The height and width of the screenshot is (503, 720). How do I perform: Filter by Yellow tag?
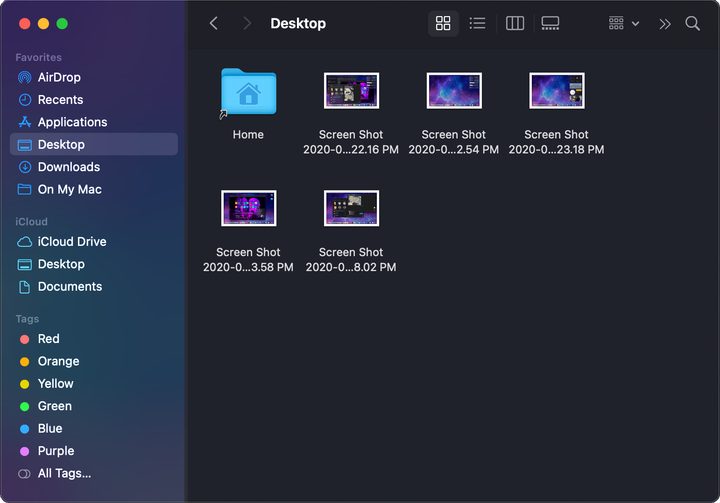click(x=94, y=384)
